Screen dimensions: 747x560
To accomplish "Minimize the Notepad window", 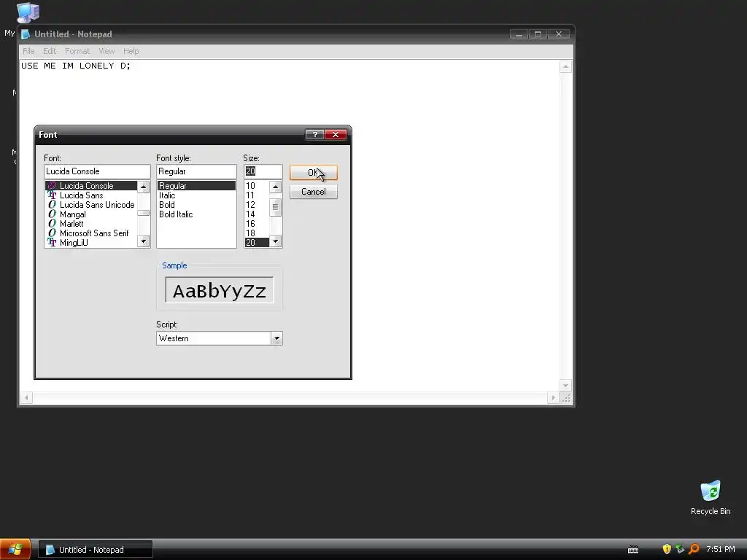I will click(x=519, y=34).
